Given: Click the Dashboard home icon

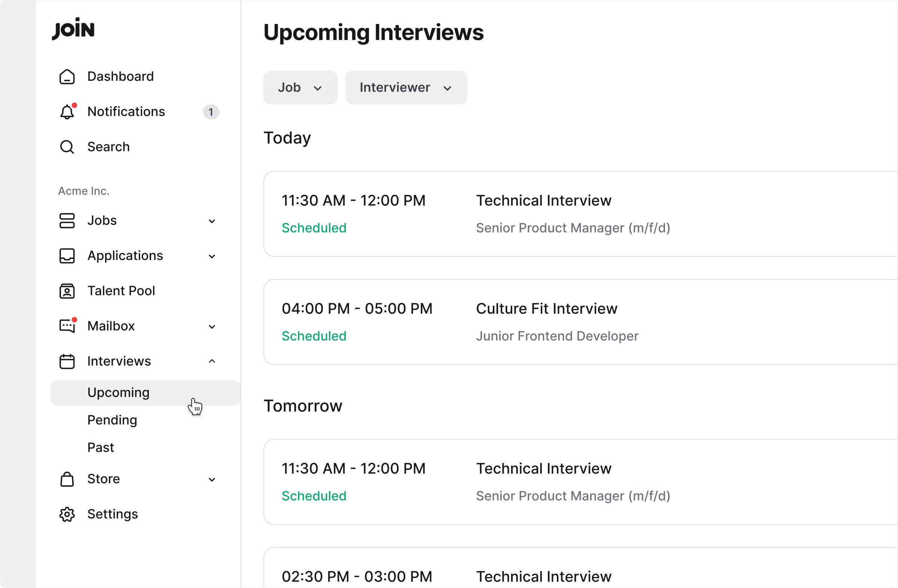Looking at the screenshot, I should (67, 77).
